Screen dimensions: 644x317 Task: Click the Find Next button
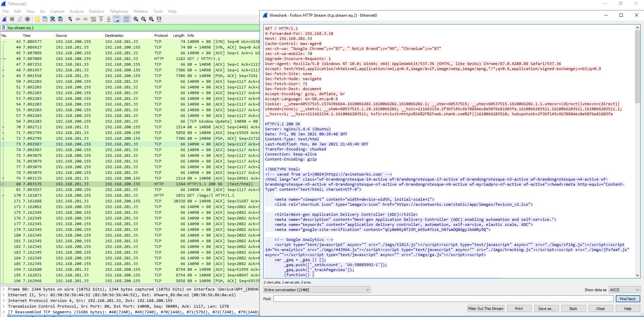tap(628, 299)
